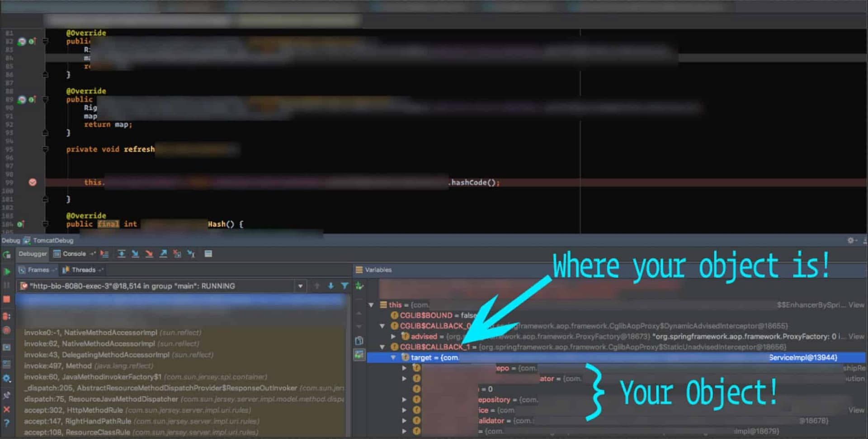
Task: Click the Step Over debugger icon
Action: (x=121, y=254)
